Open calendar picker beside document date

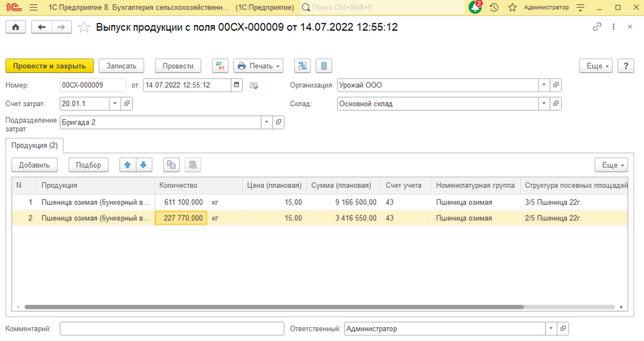(236, 85)
